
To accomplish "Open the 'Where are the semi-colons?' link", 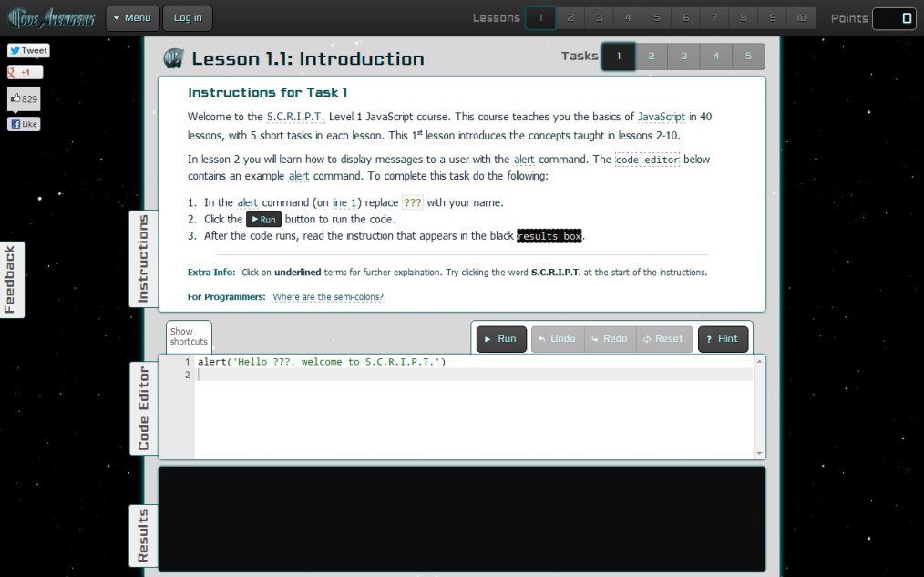I will point(328,297).
